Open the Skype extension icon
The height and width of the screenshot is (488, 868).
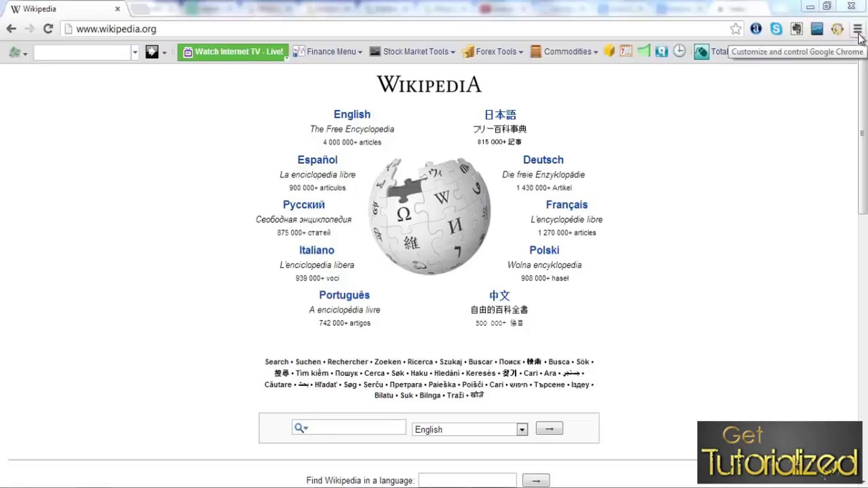(x=776, y=29)
